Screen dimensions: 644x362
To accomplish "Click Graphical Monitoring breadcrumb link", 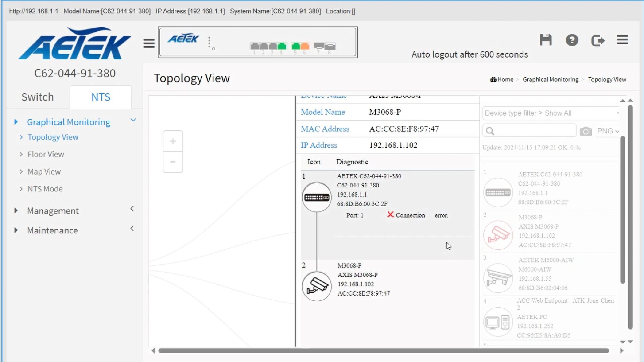I will pyautogui.click(x=551, y=79).
